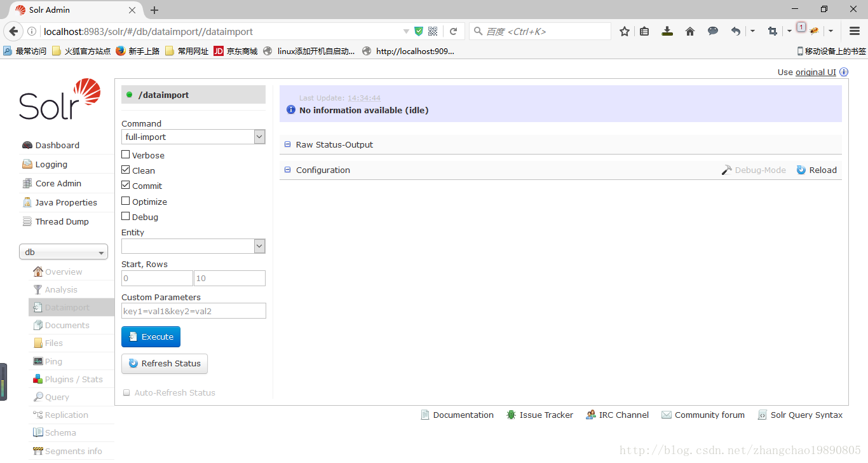Open the Solr Query Syntax link
Screen dimensions: 868x463
click(x=800, y=415)
